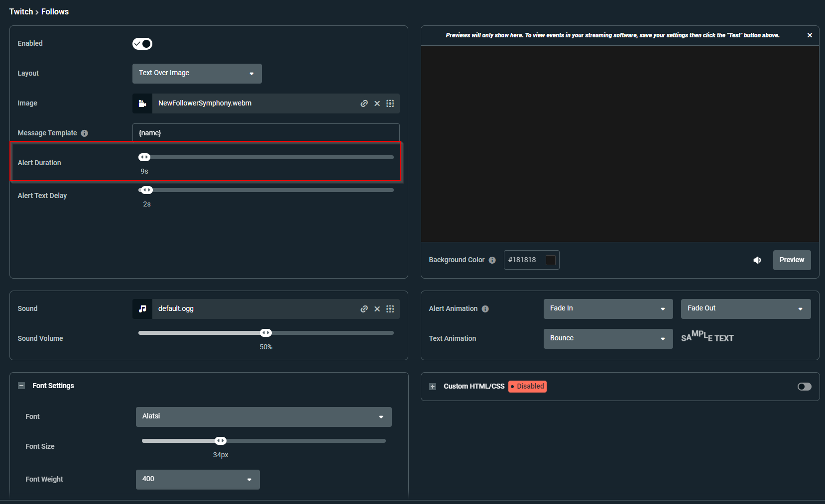
Task: Go to the Twitch breadcrumb link
Action: coord(21,11)
